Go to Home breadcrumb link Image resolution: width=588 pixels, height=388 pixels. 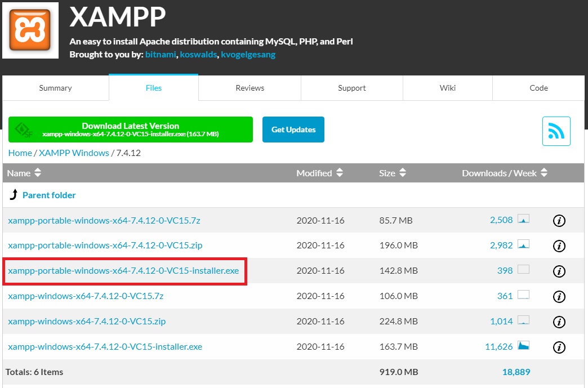tap(20, 153)
